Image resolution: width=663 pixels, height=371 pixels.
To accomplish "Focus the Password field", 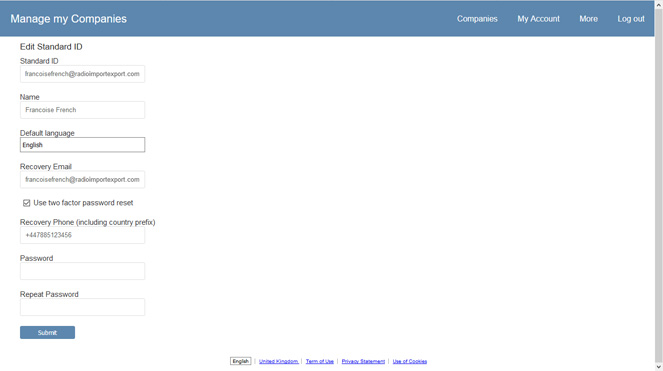I will click(x=82, y=271).
